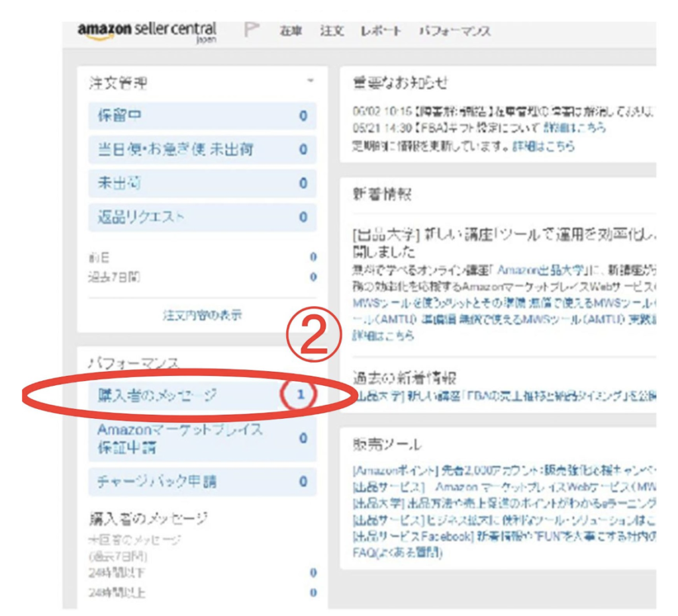
Task: Open the チャージバック申請 row
Action: (x=203, y=481)
